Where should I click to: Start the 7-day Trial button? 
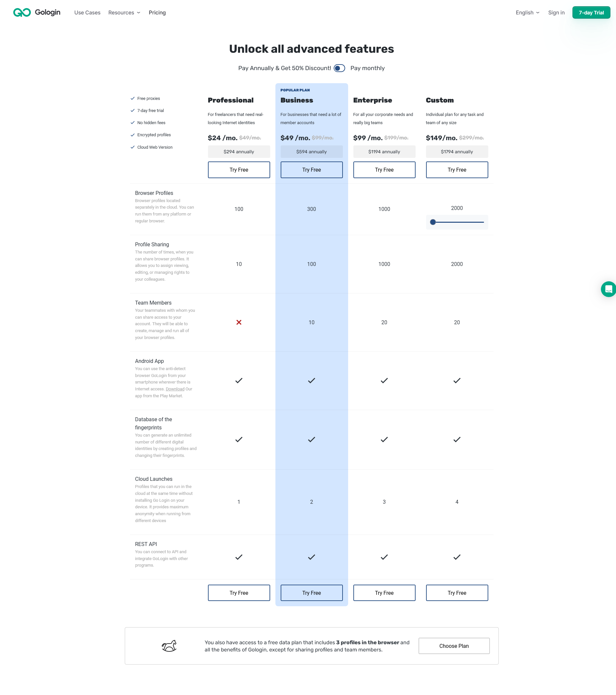pyautogui.click(x=591, y=12)
